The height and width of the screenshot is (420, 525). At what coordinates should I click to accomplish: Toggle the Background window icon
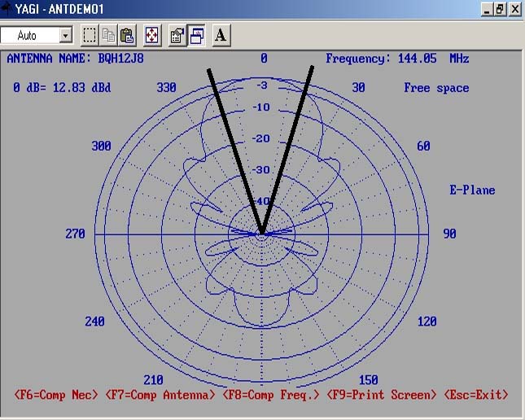coord(196,35)
